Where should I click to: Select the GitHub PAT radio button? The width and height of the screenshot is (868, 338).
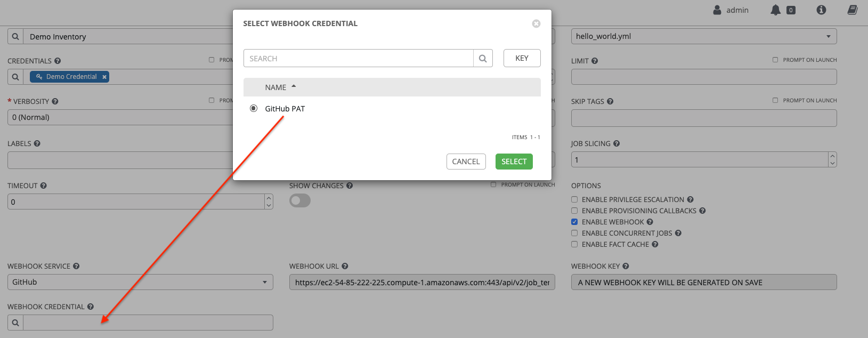click(x=254, y=109)
